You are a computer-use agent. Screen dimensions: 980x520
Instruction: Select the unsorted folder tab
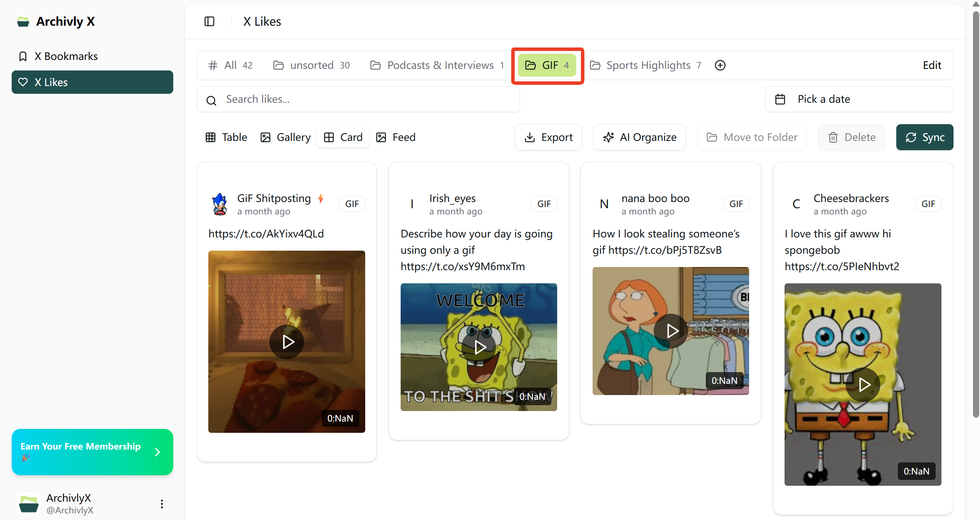pyautogui.click(x=311, y=65)
